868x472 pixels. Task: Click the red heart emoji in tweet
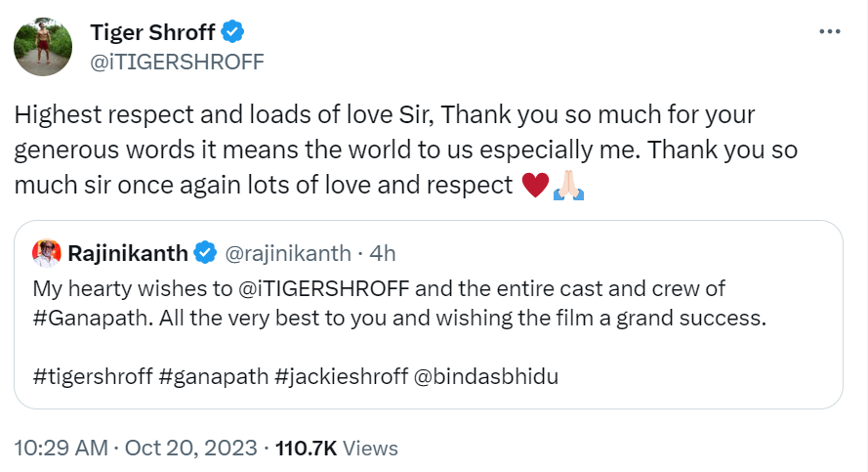pos(535,185)
